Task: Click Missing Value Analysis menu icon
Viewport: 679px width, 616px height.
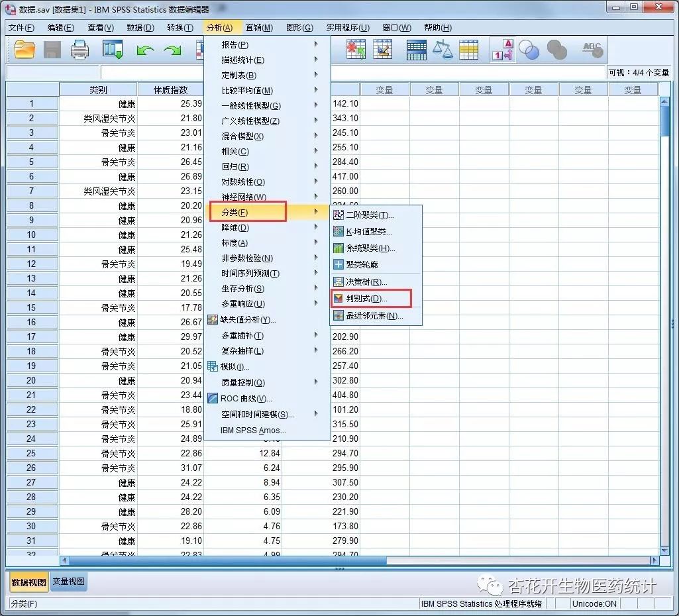Action: coord(213,319)
